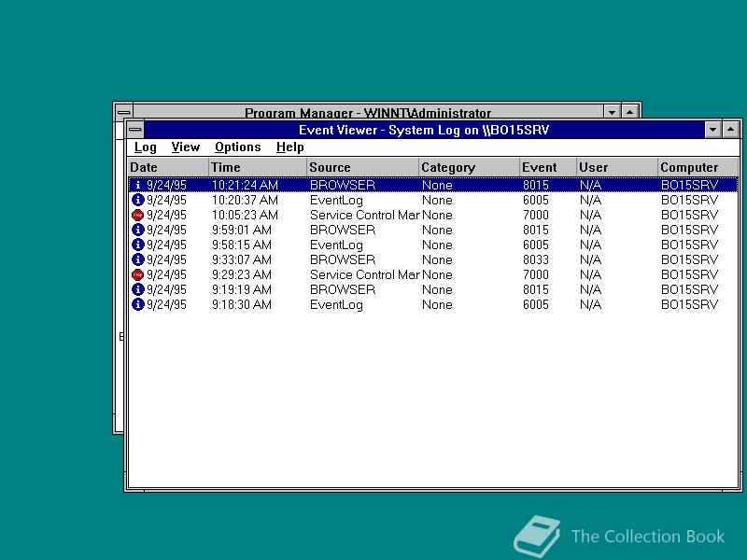Select time 9:58:15 AM

coord(242,245)
